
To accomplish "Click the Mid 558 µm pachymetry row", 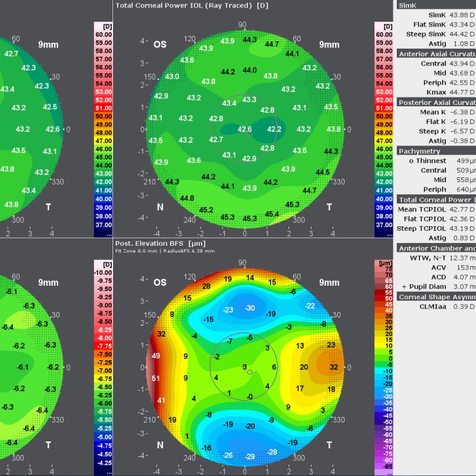I will point(454,179).
